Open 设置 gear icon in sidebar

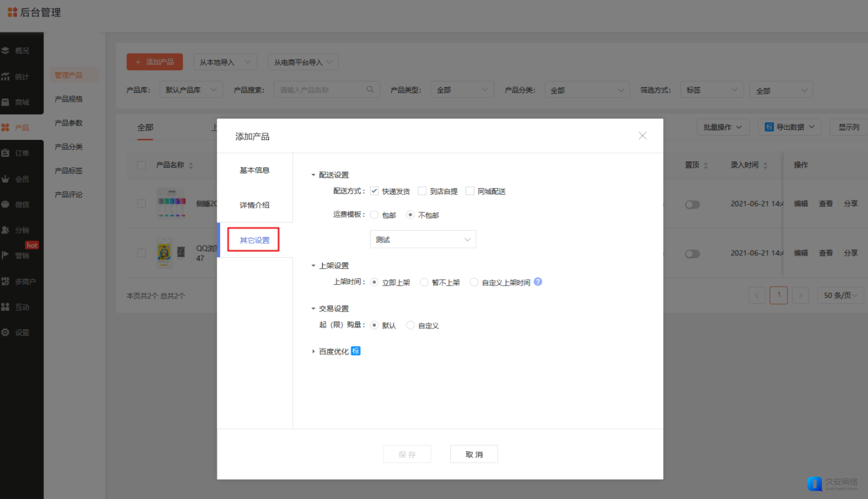pos(5,333)
